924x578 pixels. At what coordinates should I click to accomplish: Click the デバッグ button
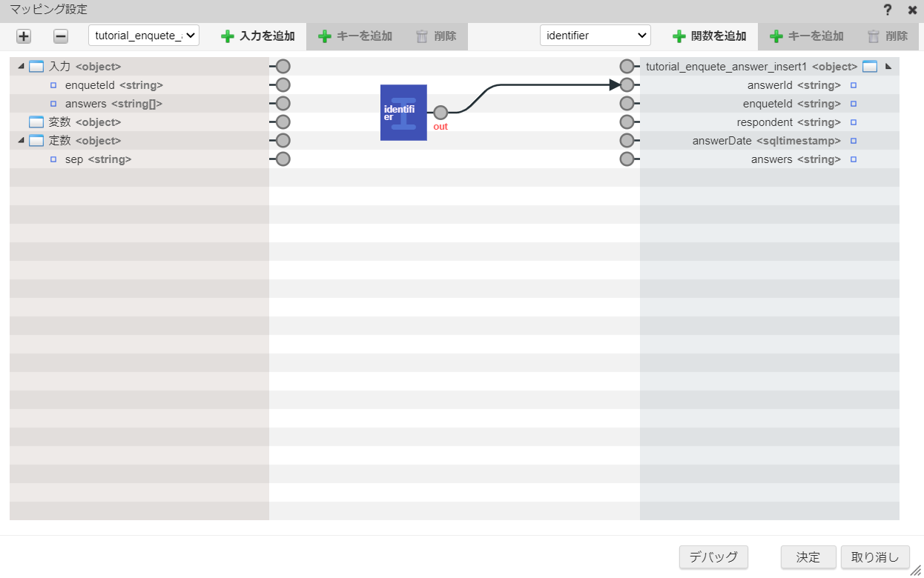click(x=713, y=557)
